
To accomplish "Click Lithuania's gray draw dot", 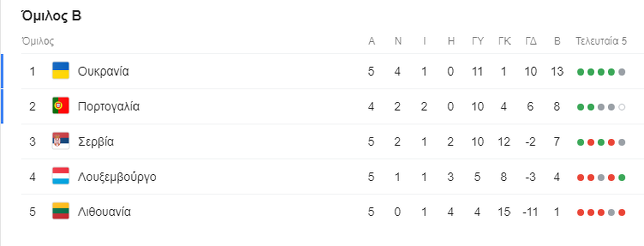I will click(x=611, y=212).
